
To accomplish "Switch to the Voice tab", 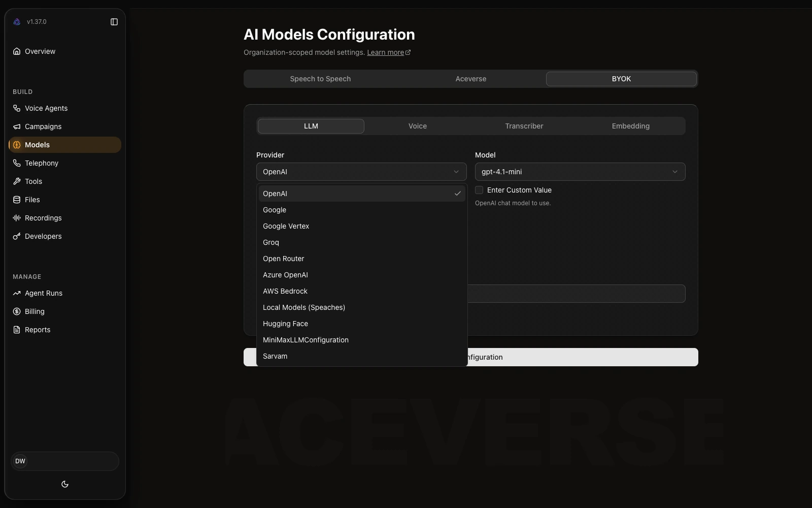I will (x=418, y=126).
